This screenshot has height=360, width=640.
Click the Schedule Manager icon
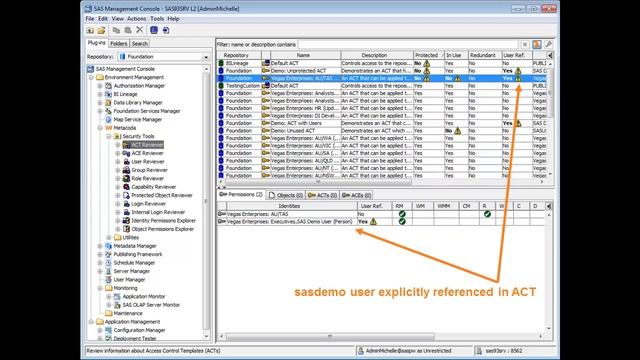coord(109,263)
